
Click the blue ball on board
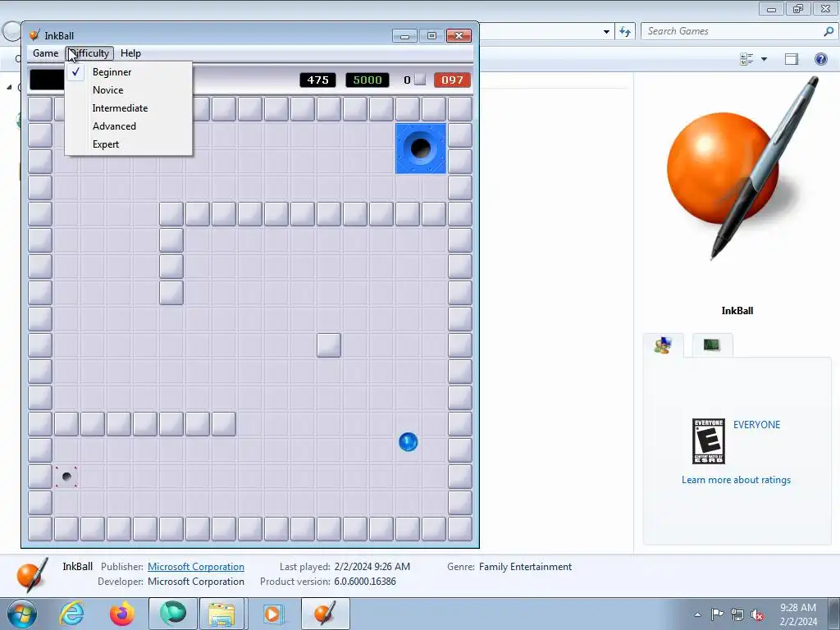(x=409, y=442)
